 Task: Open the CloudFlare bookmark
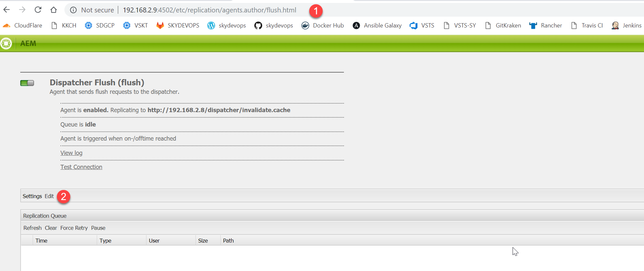pyautogui.click(x=23, y=25)
